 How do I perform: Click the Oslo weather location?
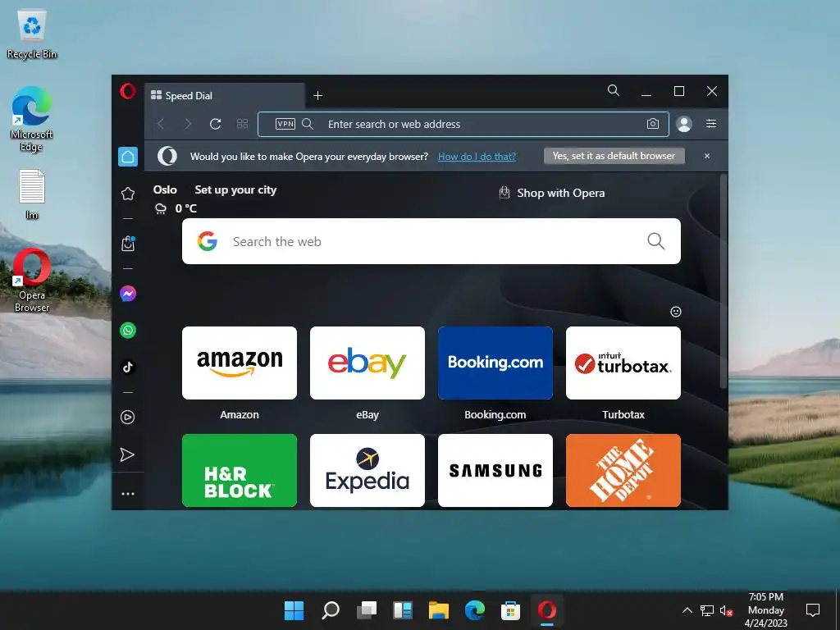pos(165,189)
